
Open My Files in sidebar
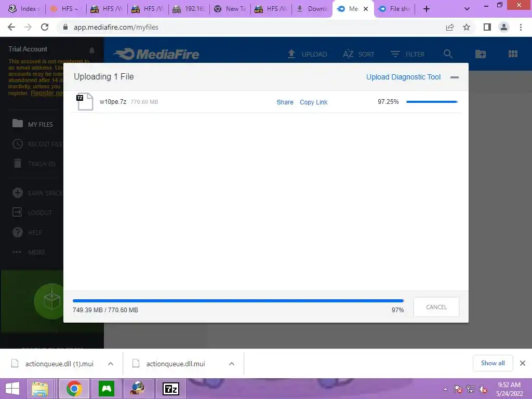click(x=33, y=124)
